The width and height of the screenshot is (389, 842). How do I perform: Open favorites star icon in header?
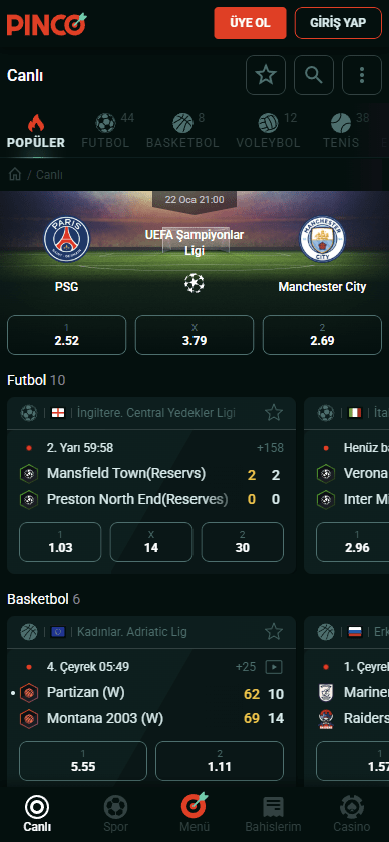tap(266, 75)
